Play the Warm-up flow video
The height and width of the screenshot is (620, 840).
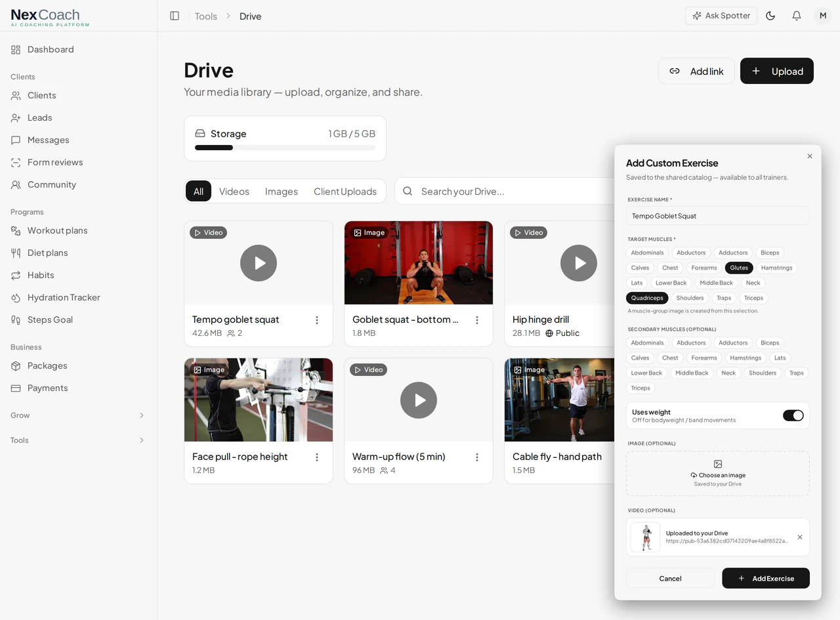coord(419,400)
